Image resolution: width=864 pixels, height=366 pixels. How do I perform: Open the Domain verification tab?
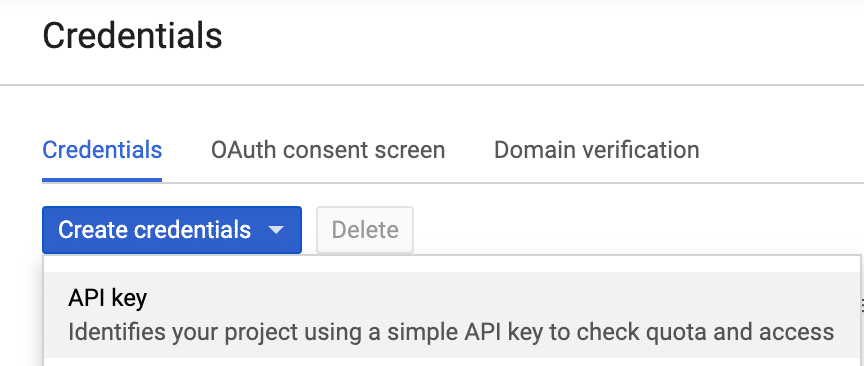(x=597, y=150)
